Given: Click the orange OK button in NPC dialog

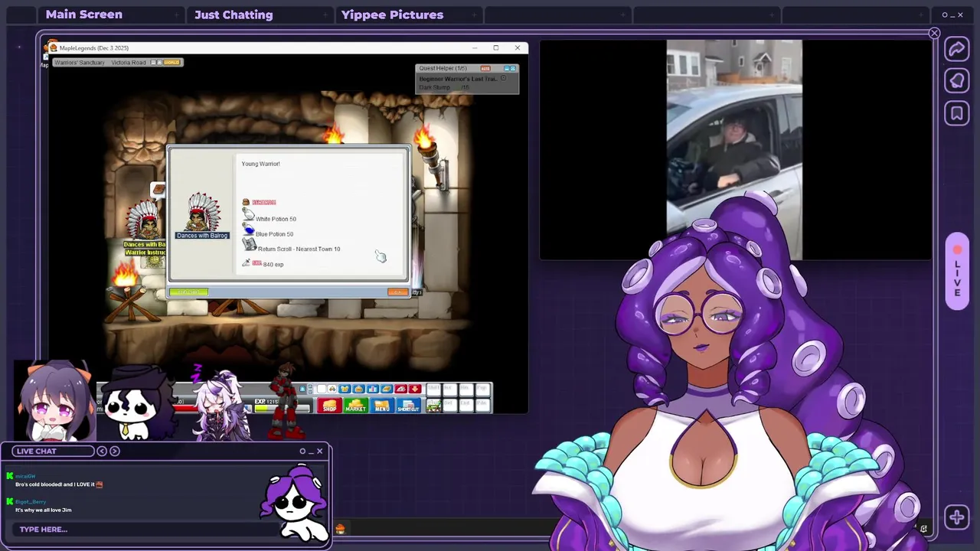Looking at the screenshot, I should point(397,292).
